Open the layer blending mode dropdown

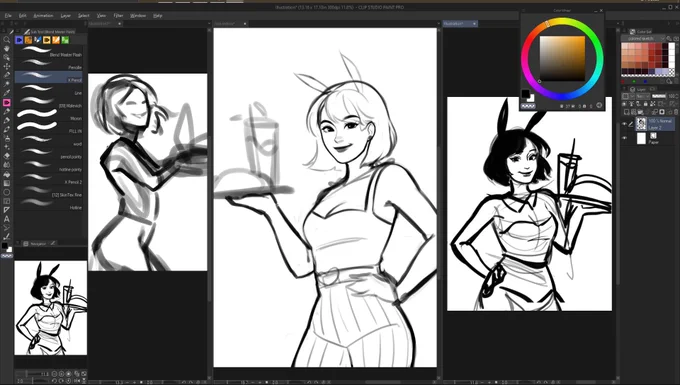click(x=643, y=96)
